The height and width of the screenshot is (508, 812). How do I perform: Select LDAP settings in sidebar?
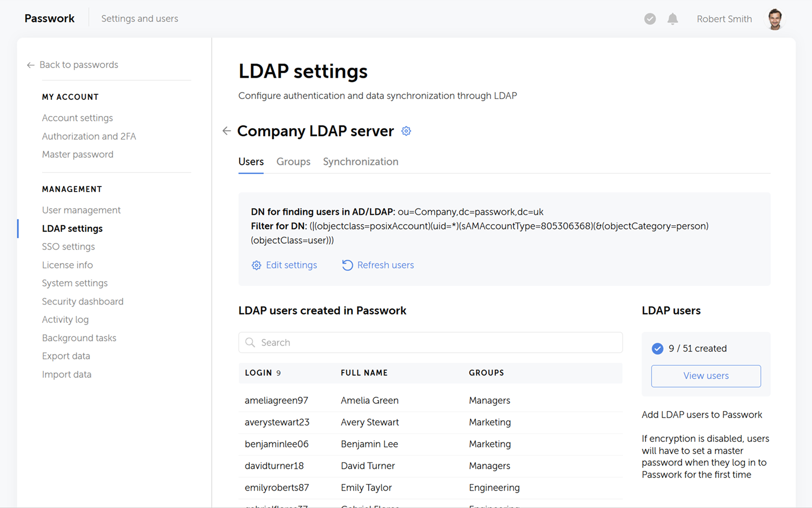coord(72,229)
